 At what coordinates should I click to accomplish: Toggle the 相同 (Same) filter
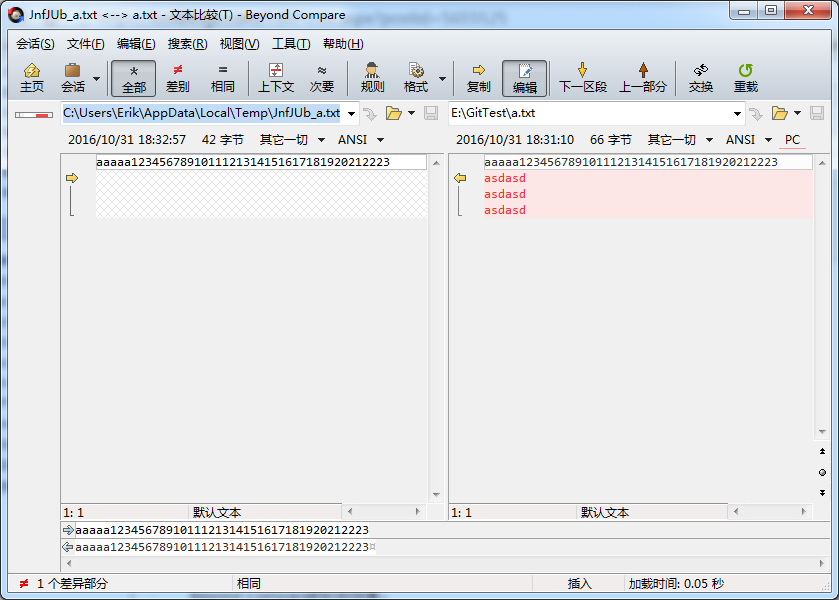pos(223,78)
